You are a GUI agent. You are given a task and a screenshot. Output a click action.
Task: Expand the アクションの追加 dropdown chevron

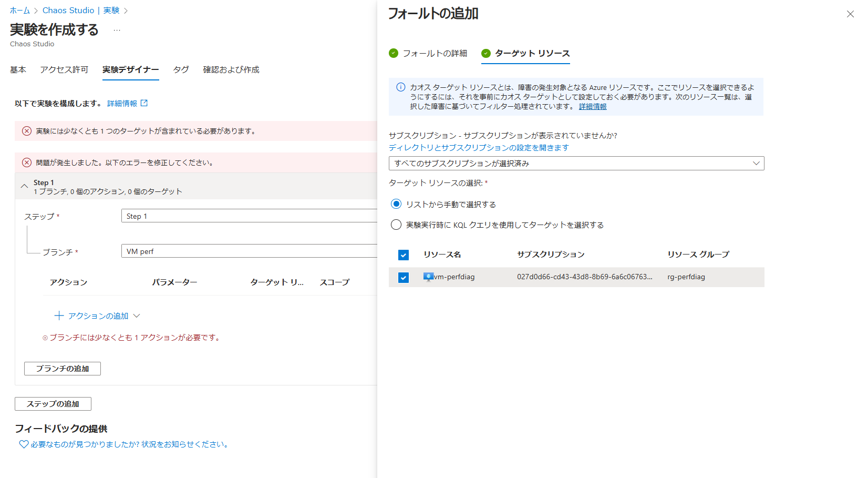pos(137,316)
